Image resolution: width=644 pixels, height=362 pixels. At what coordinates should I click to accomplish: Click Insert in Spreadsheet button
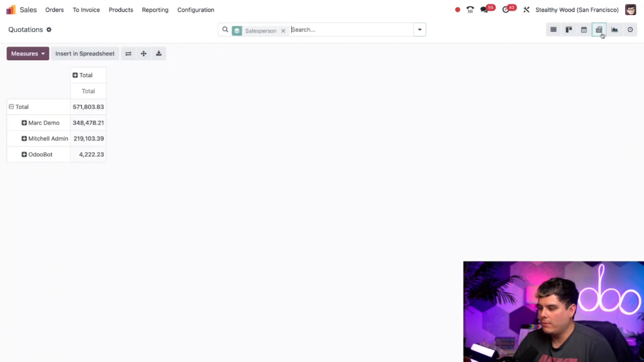(x=85, y=54)
